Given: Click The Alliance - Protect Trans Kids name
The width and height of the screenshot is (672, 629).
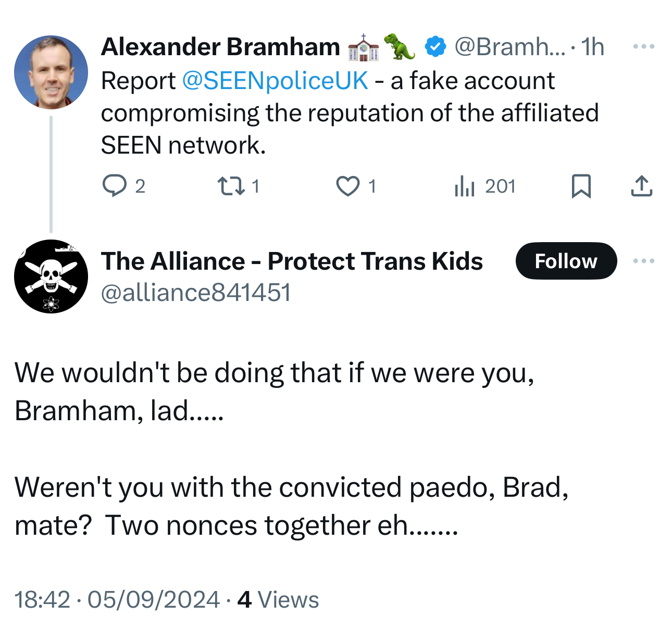Looking at the screenshot, I should pyautogui.click(x=292, y=261).
